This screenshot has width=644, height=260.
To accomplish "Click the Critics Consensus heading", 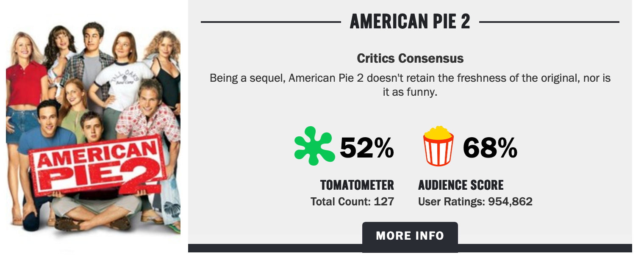I will coord(410,58).
